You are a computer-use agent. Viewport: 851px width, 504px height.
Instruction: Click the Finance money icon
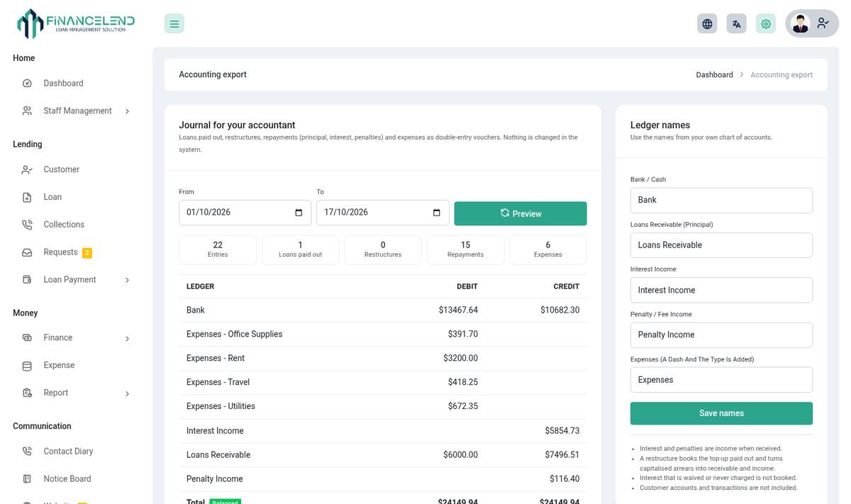[27, 338]
